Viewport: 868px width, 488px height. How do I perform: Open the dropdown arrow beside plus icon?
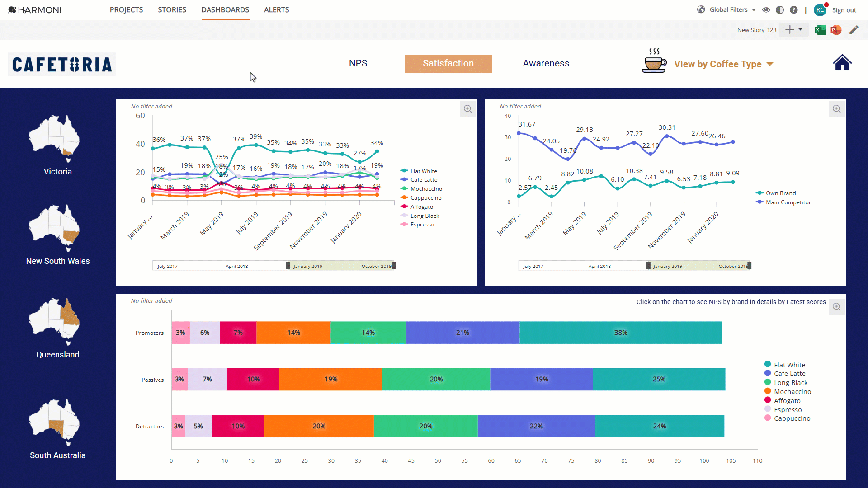801,30
